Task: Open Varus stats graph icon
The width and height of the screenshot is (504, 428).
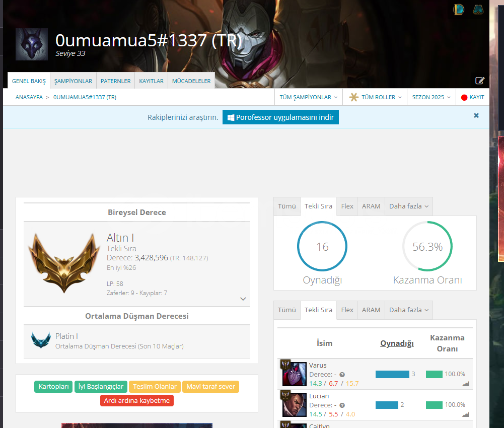Action: click(466, 384)
